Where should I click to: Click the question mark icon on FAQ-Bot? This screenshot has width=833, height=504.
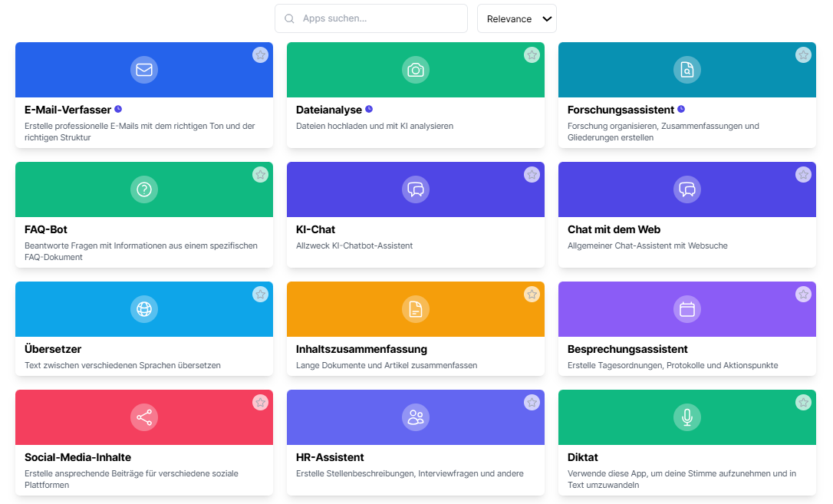pos(144,189)
